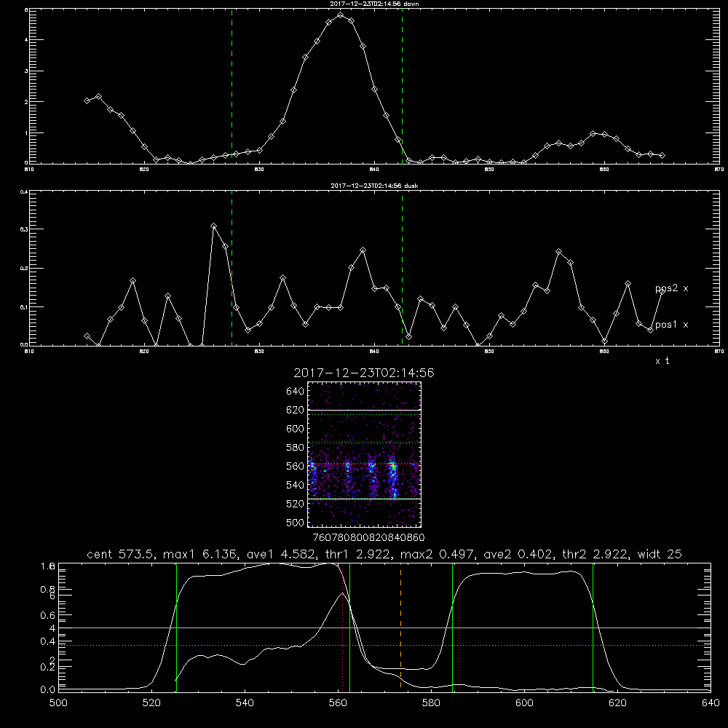Click the bottom plot x-axis label 600
Screen dimensions: 728x728
(524, 703)
